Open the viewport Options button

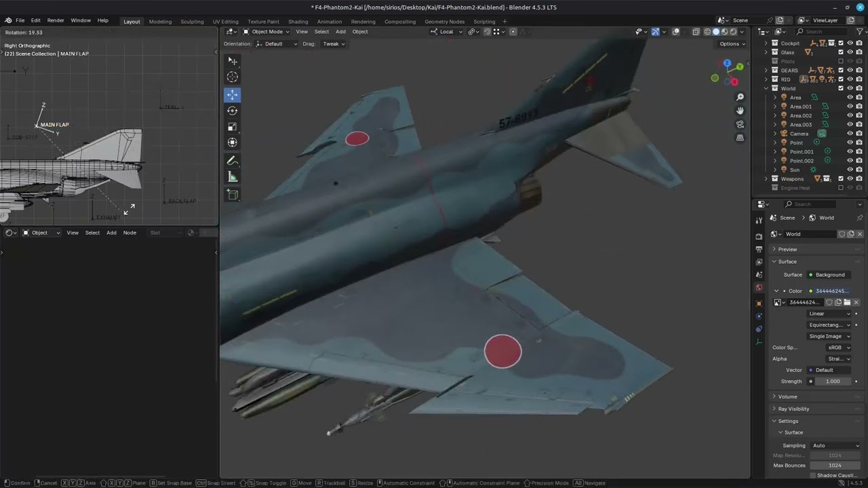(x=732, y=44)
